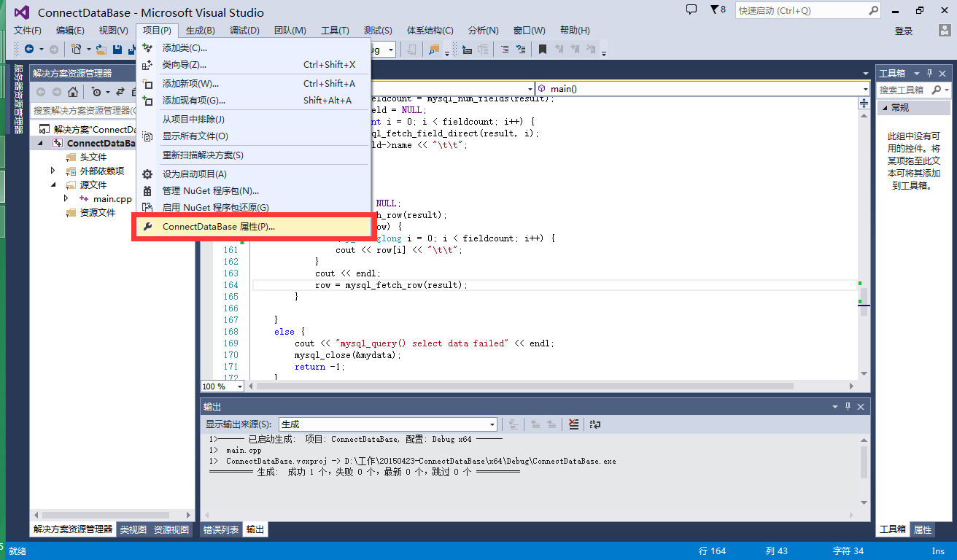The image size is (957, 560).
Task: Open the 服务器资源管理器 side tab
Action: point(18,98)
